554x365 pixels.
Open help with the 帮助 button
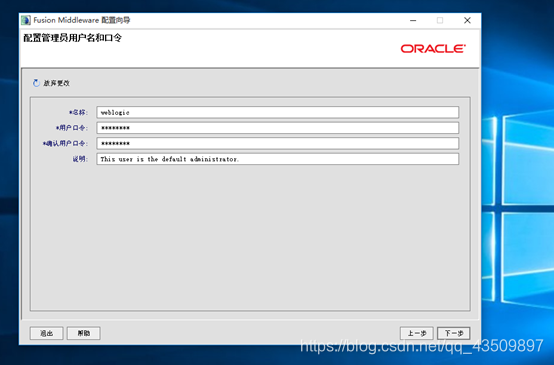pos(84,333)
